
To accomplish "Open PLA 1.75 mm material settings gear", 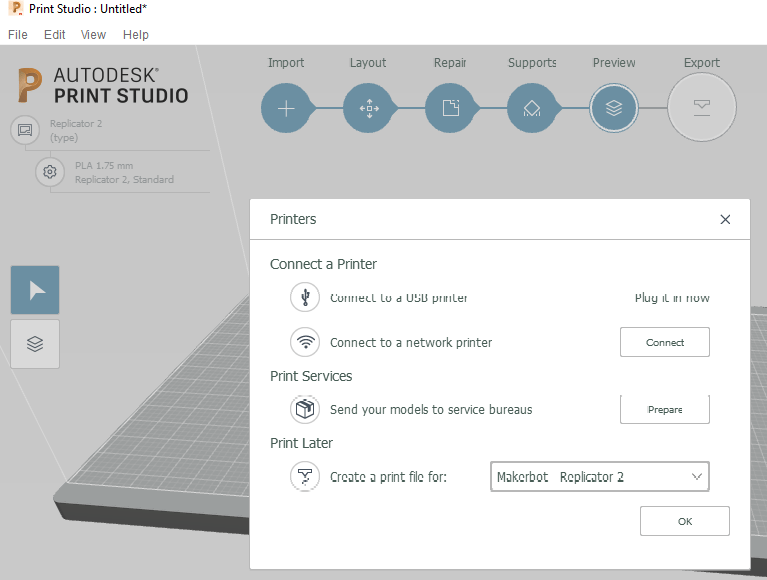I will pyautogui.click(x=49, y=172).
